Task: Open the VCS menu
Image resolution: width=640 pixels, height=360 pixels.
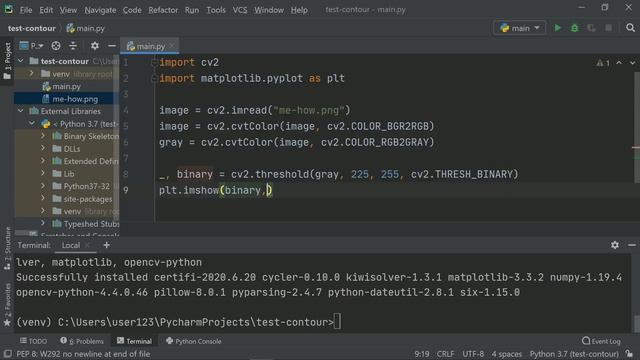Action: (240, 10)
